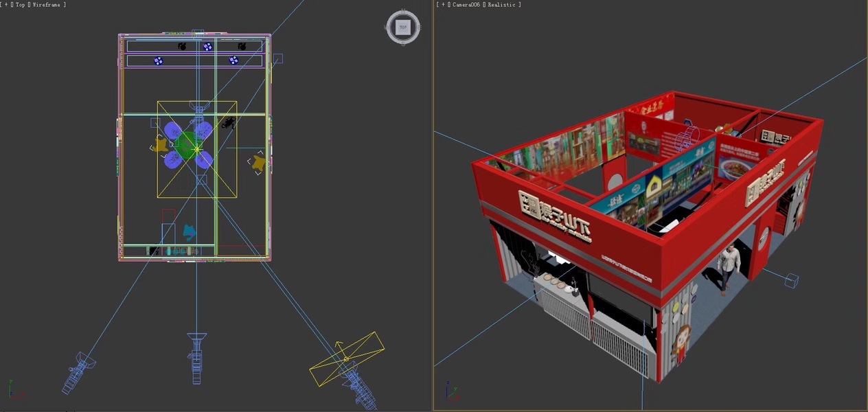
Task: Select the blue arrow-shaped object near booth bottom
Action: (190, 232)
